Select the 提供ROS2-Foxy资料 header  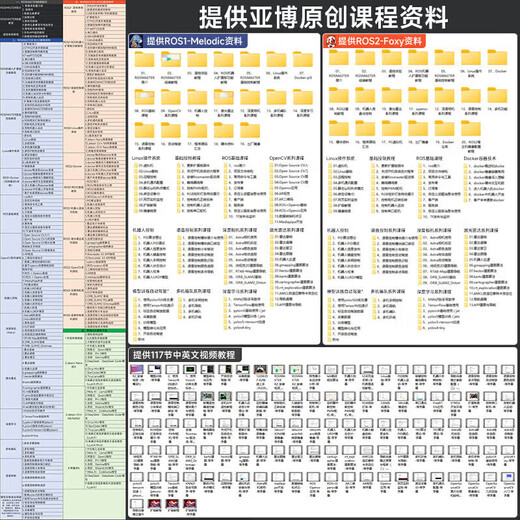pos(374,41)
